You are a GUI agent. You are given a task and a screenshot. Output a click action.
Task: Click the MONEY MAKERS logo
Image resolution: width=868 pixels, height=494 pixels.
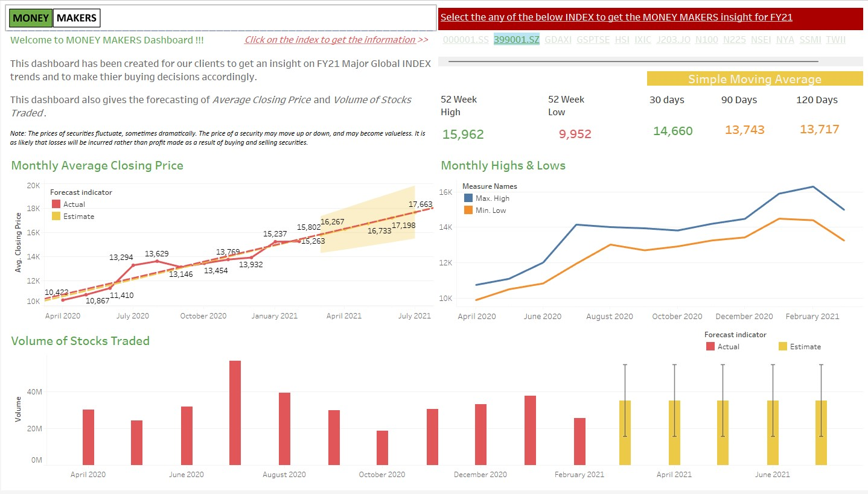point(54,17)
